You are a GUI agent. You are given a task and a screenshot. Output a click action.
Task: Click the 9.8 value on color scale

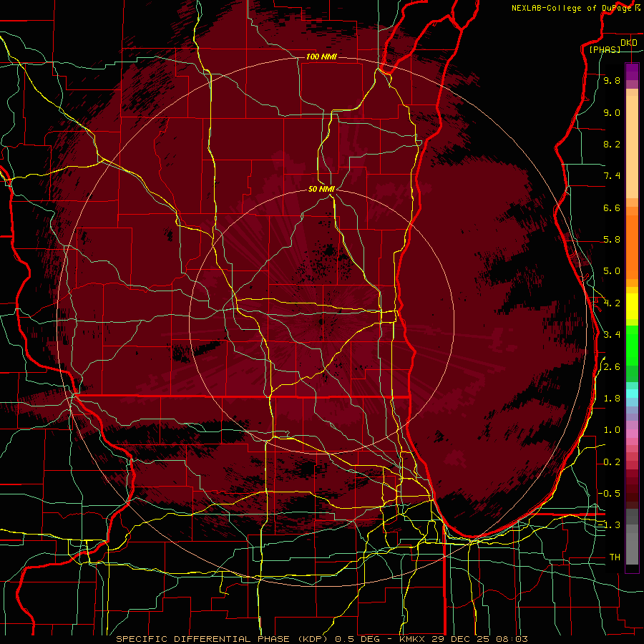612,81
